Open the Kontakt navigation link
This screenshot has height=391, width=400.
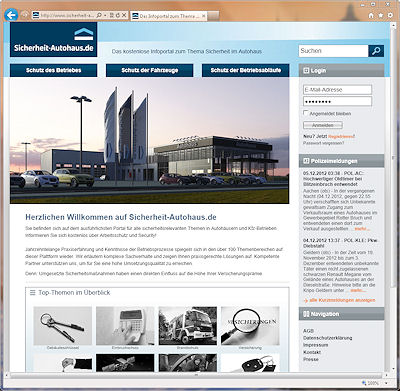tap(312, 352)
